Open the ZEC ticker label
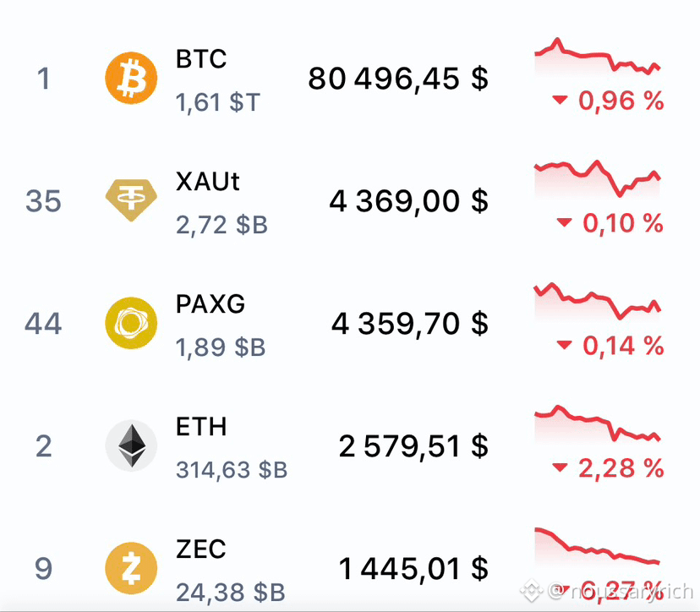This screenshot has width=700, height=612. coord(201,549)
